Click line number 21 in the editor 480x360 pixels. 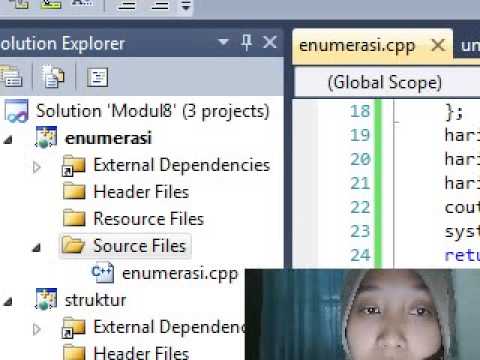click(360, 183)
